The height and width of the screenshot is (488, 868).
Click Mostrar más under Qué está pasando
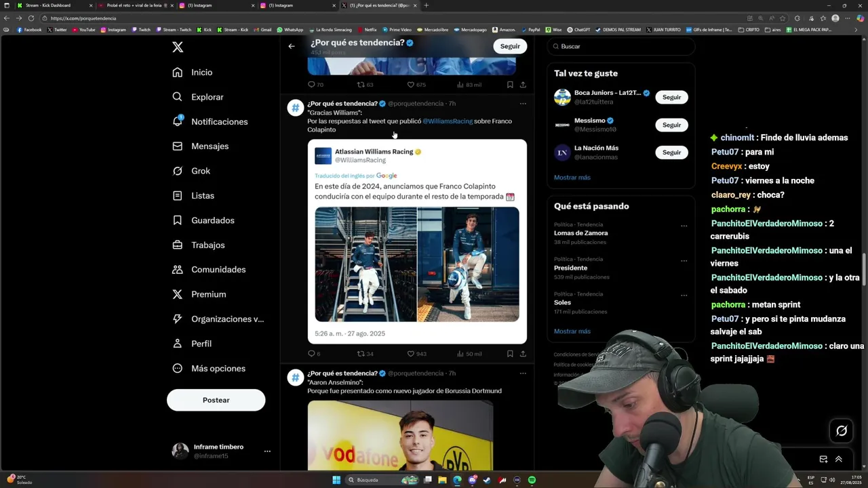(x=572, y=331)
